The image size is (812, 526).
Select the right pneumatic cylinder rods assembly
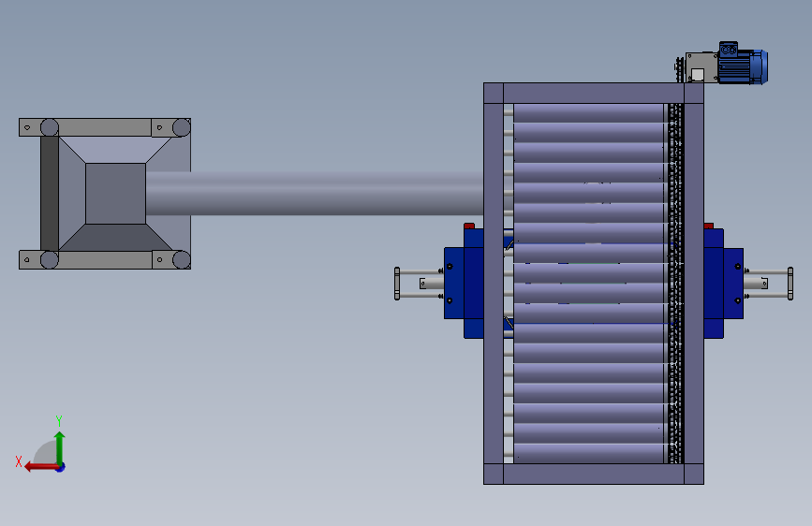coord(769,284)
